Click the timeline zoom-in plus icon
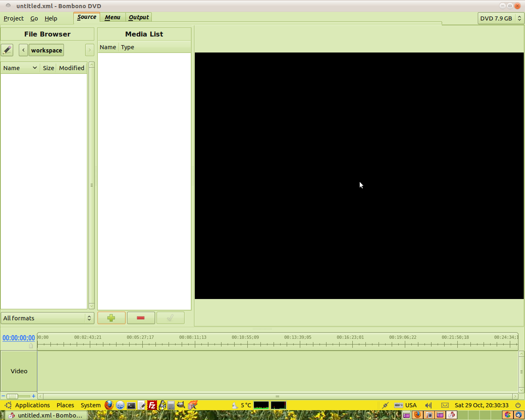 pos(34,396)
